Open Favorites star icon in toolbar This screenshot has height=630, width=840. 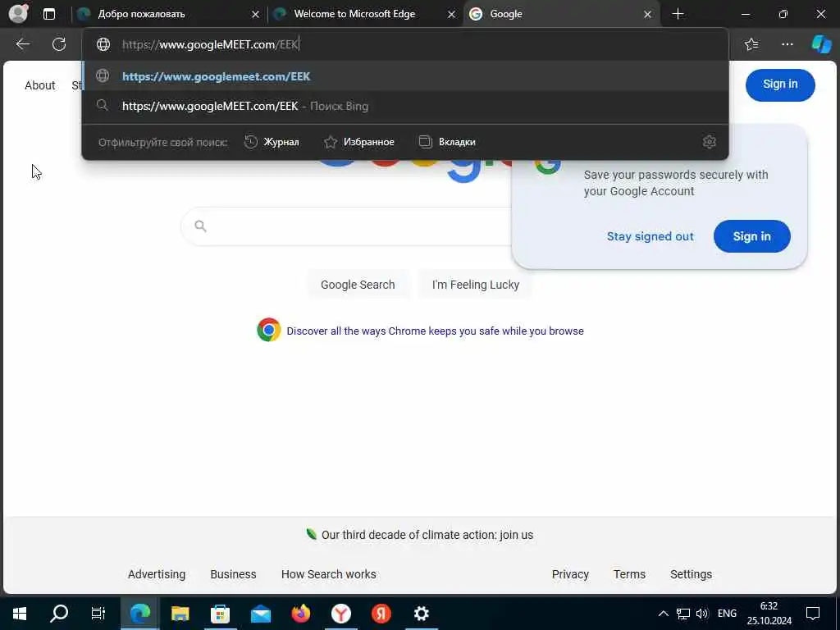point(751,44)
